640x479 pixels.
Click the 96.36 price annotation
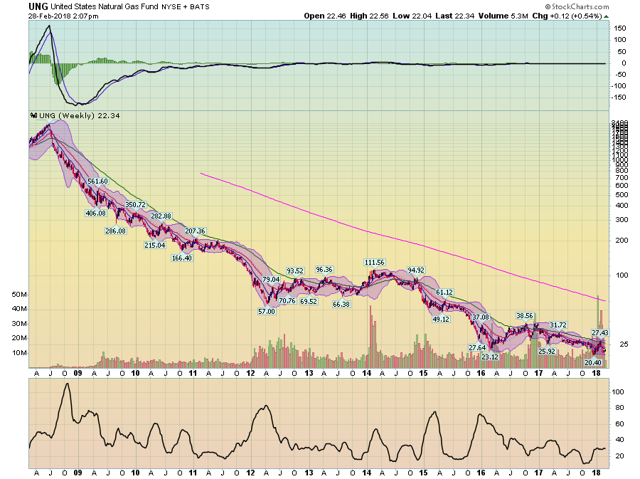pos(324,269)
